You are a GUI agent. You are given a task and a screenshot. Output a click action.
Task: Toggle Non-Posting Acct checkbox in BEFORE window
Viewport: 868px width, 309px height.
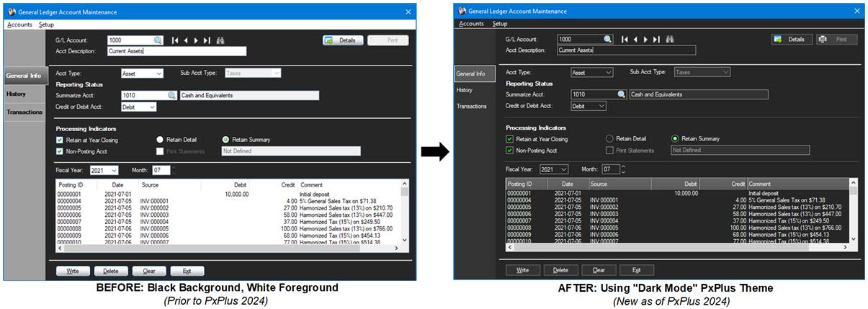[60, 151]
